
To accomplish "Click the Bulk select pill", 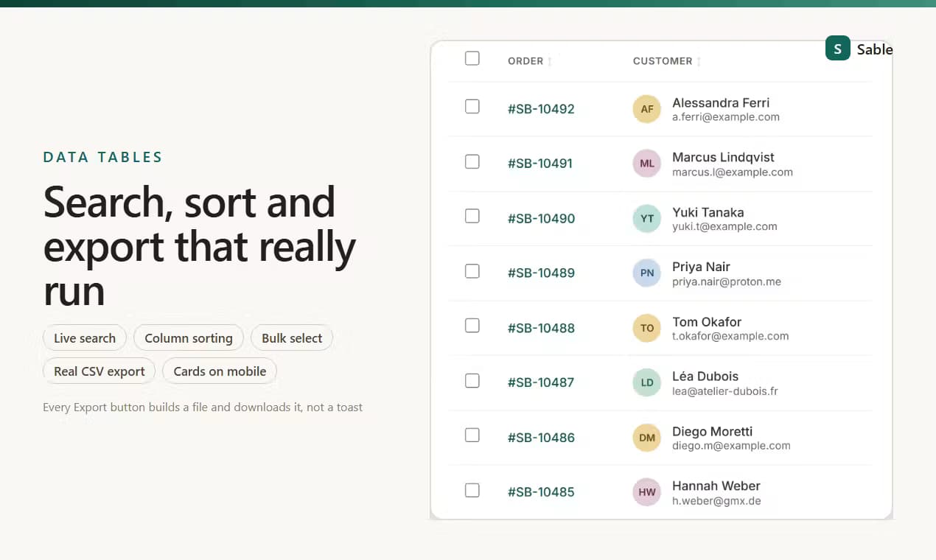I will coord(292,338).
